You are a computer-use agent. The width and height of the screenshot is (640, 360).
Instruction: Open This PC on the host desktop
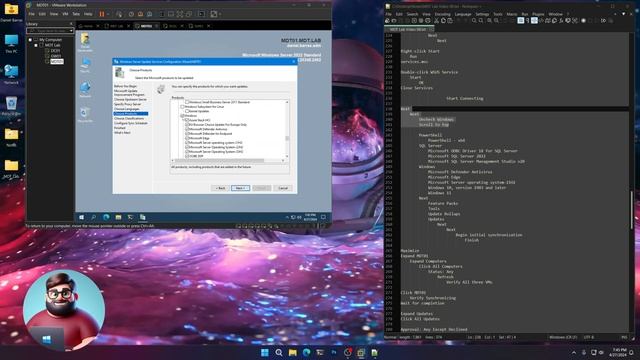[11, 44]
